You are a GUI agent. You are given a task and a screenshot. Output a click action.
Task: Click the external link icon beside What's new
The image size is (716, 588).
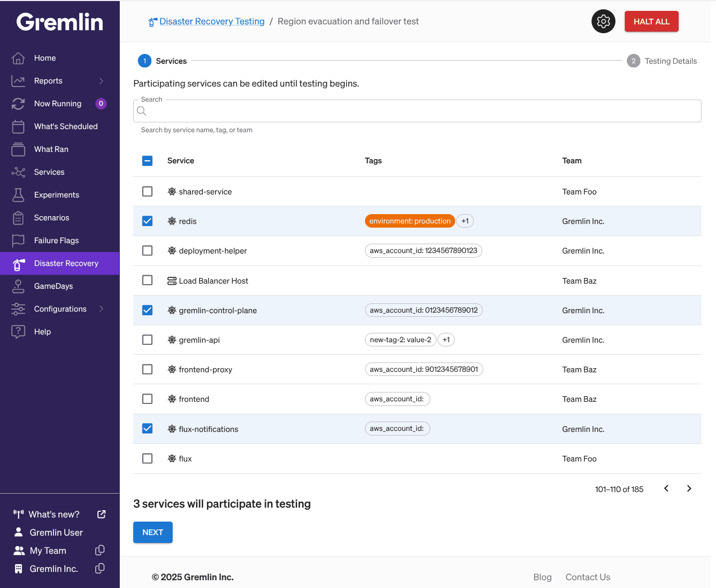[x=102, y=514]
